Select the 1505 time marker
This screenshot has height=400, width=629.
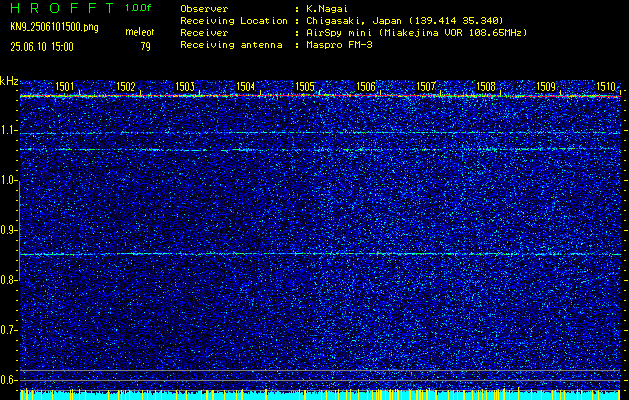pyautogui.click(x=305, y=87)
